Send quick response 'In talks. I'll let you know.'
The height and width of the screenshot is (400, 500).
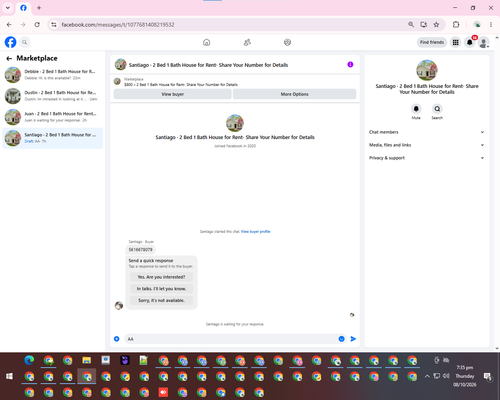click(161, 289)
